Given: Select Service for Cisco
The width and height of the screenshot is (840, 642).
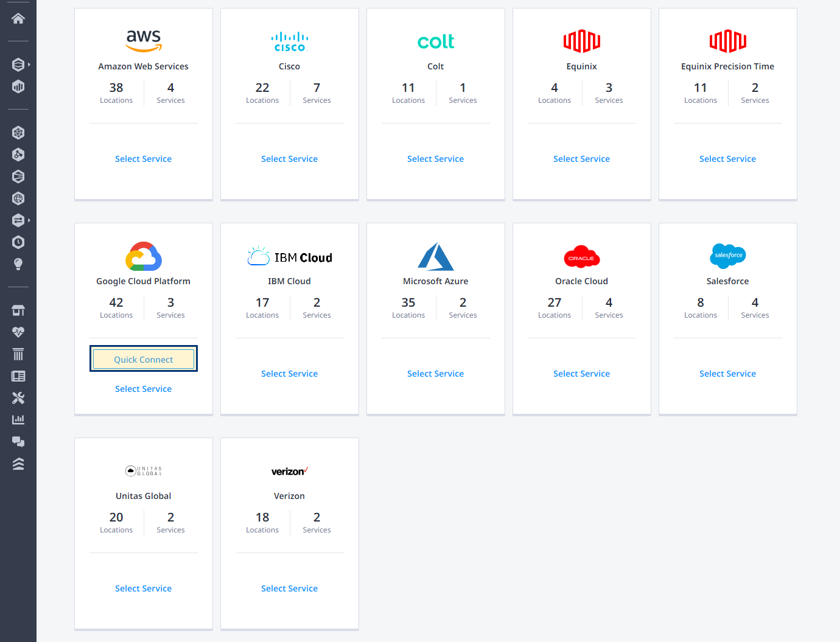Looking at the screenshot, I should (290, 159).
